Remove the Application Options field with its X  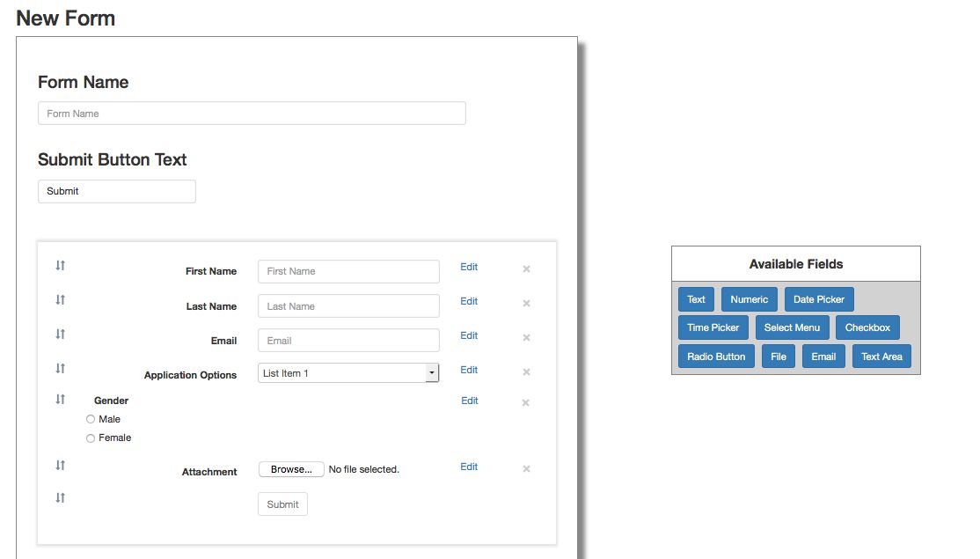pyautogui.click(x=526, y=372)
